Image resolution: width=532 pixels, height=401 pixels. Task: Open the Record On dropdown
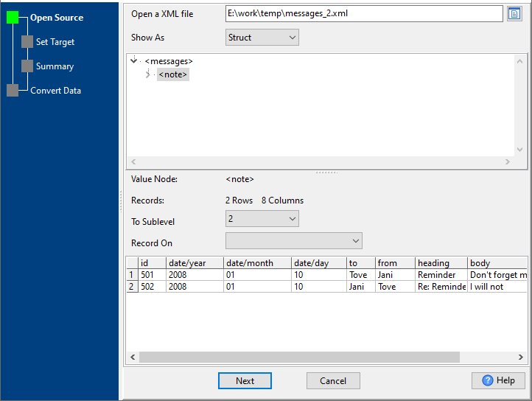293,241
